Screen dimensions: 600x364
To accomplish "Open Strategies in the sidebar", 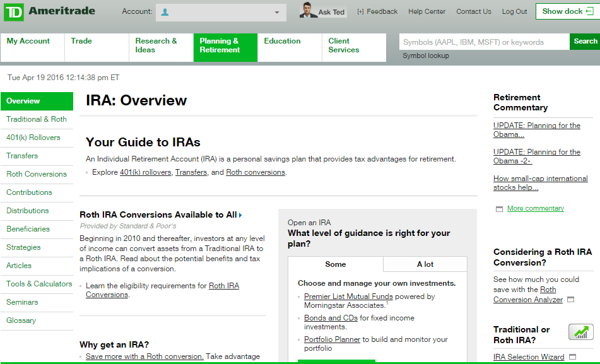I will tap(37, 247).
